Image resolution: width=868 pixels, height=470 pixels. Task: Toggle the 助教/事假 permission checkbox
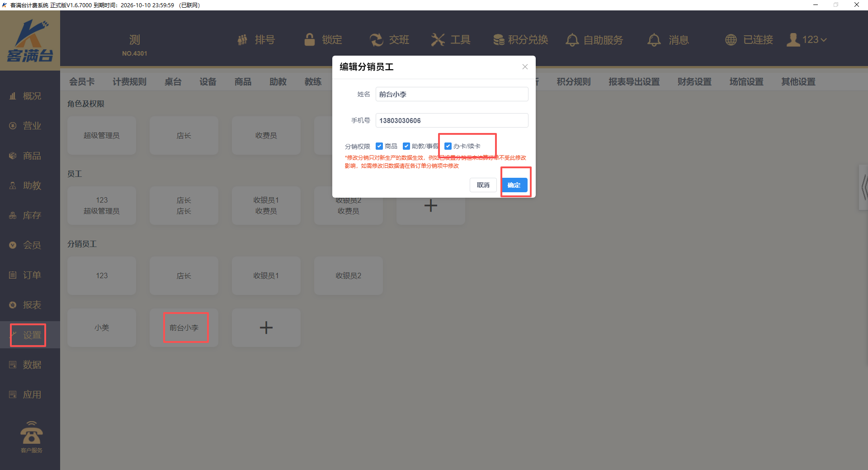[406, 146]
